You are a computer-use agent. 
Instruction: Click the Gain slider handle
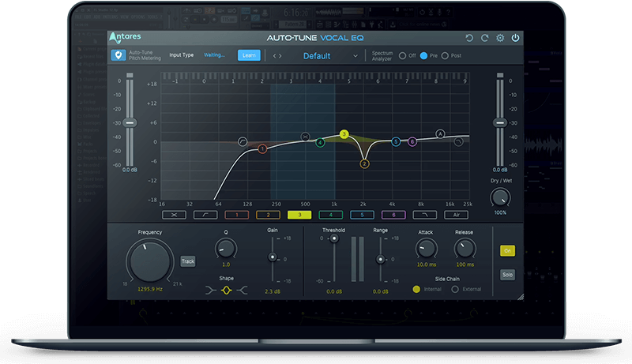pos(273,257)
